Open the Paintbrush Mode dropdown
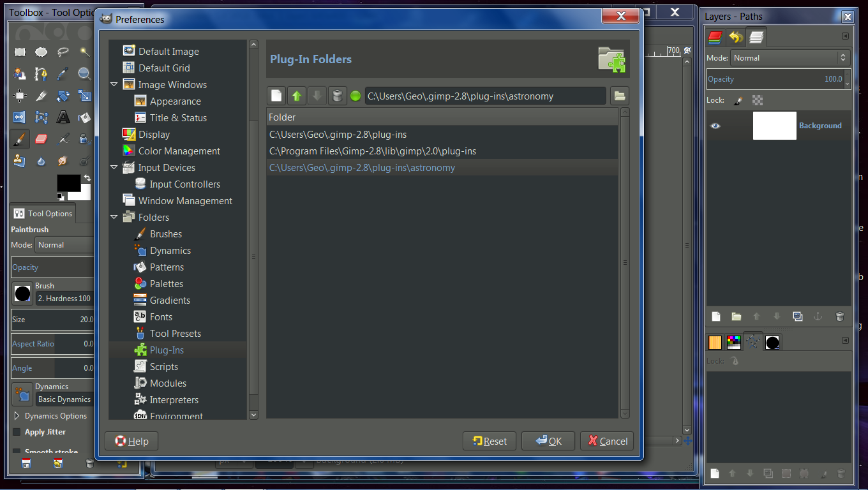Image resolution: width=868 pixels, height=490 pixels. (x=64, y=245)
